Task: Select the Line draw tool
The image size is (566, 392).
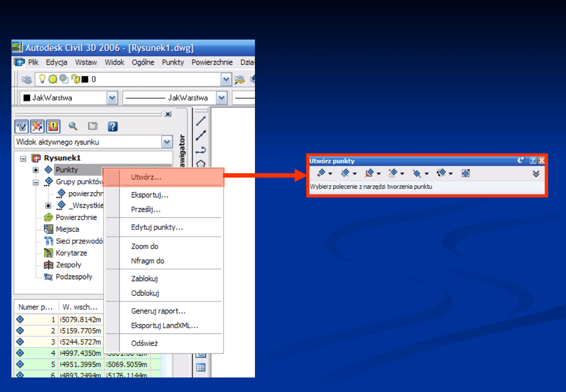Action: 201,121
